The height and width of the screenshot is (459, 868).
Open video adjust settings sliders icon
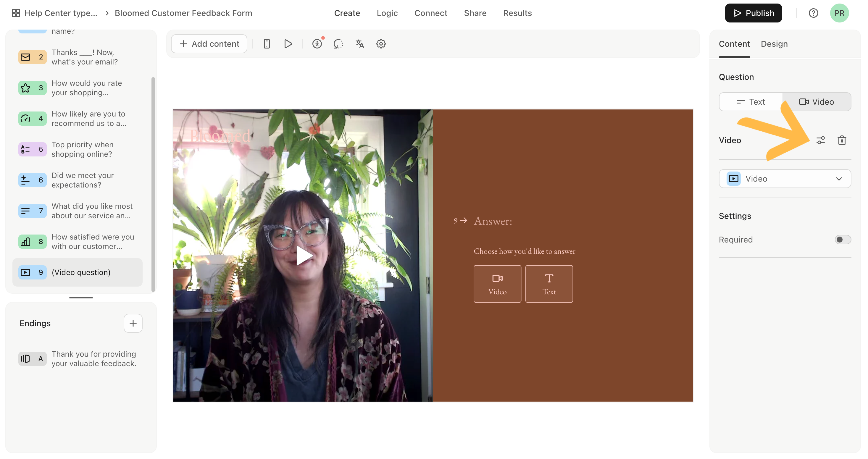pos(820,140)
